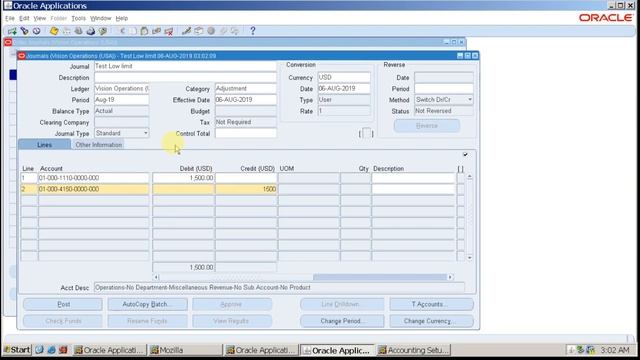Screen dimensions: 640x360
Task: Click the small checkmark above the lines grid
Action: (465, 155)
